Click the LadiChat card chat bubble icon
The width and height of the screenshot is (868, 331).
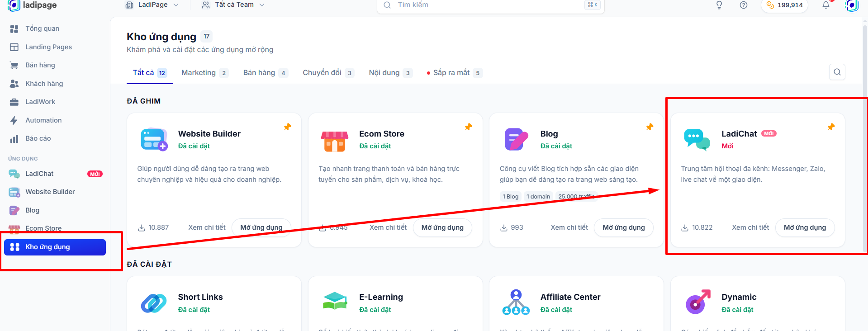pos(697,139)
